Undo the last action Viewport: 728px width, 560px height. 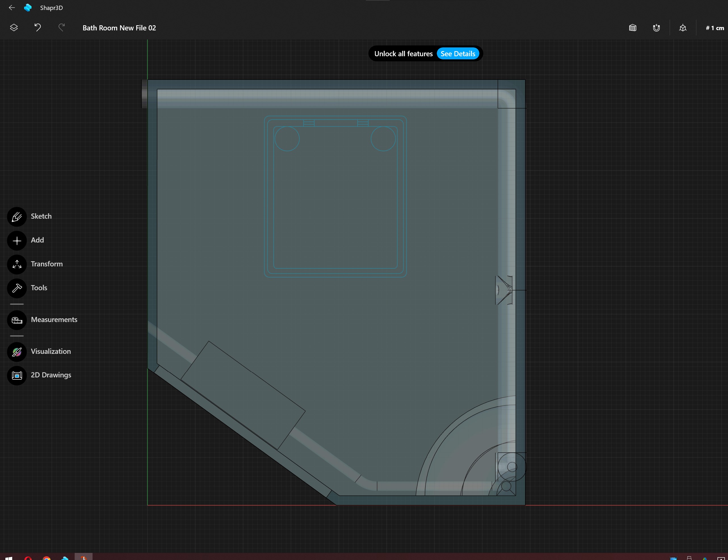(38, 28)
